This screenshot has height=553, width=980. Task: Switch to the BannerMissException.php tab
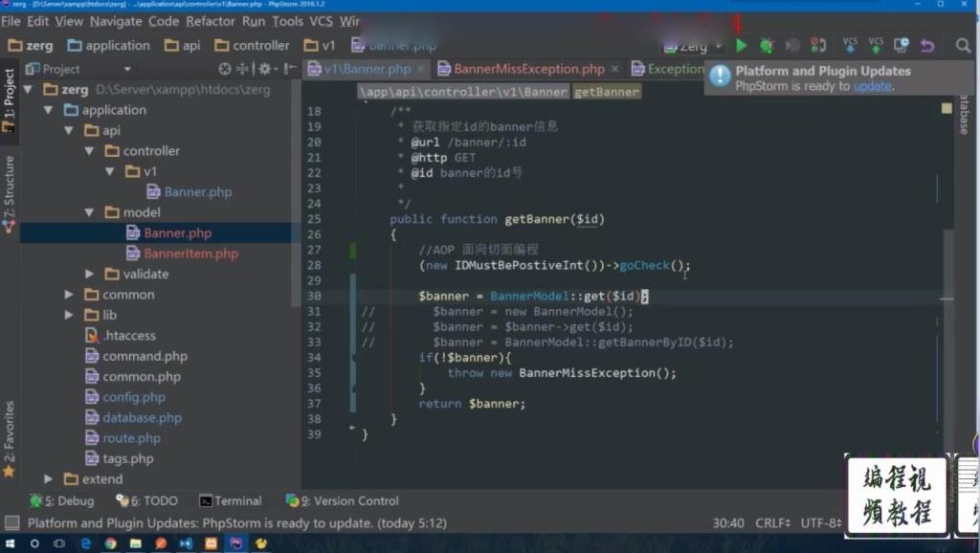pos(528,69)
